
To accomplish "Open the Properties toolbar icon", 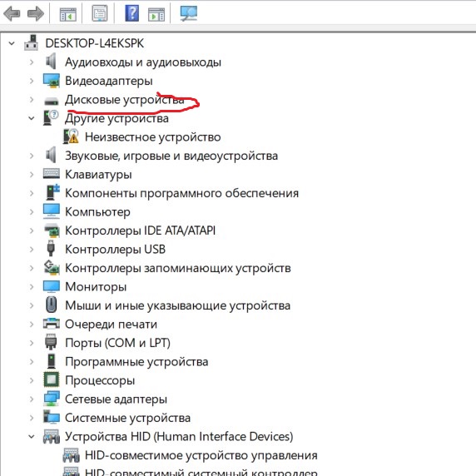I will 100,13.
